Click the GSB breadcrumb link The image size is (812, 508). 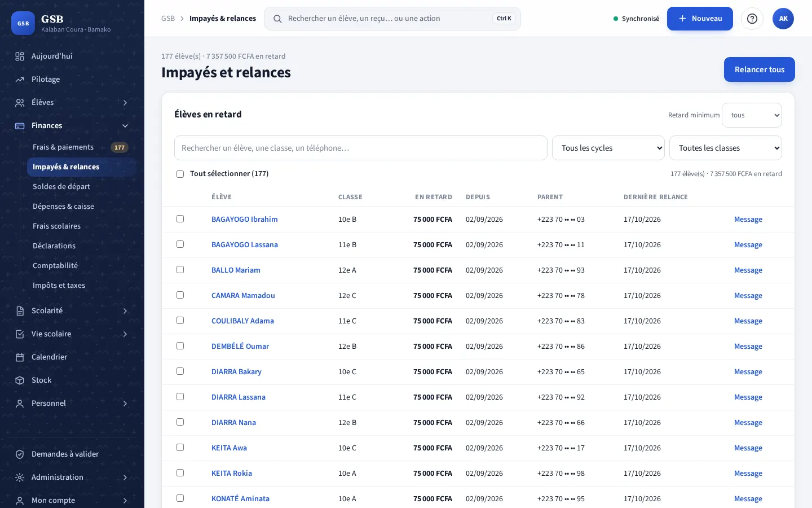(168, 19)
